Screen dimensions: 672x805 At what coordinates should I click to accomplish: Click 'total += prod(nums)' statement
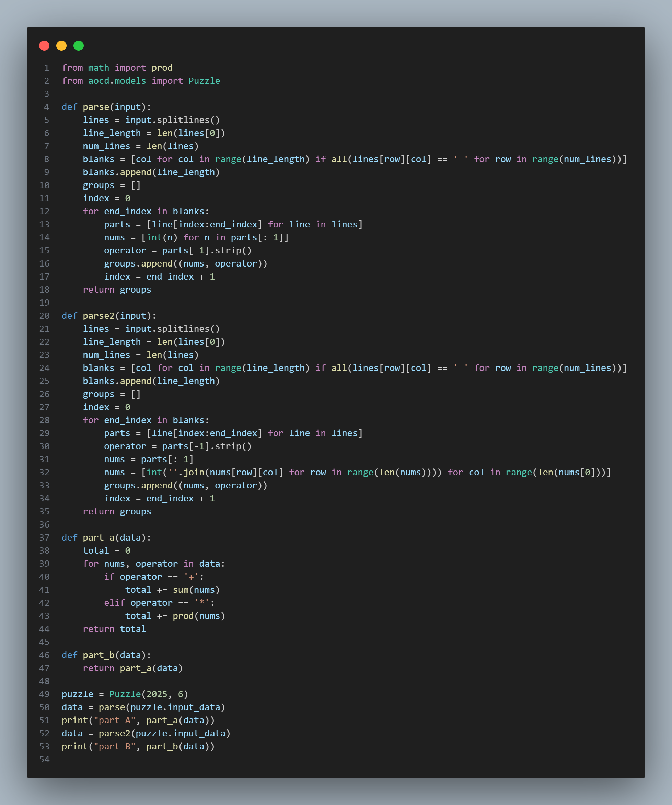(175, 616)
